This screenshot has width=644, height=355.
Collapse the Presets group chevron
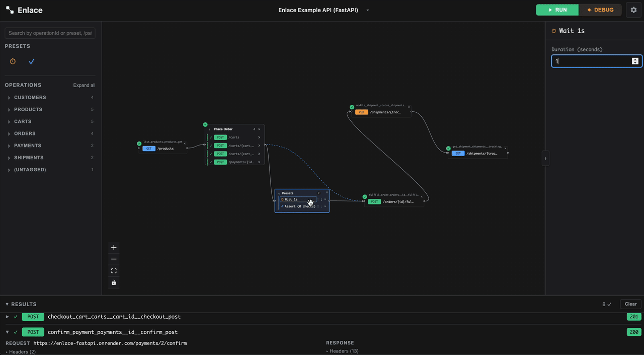[x=279, y=194]
